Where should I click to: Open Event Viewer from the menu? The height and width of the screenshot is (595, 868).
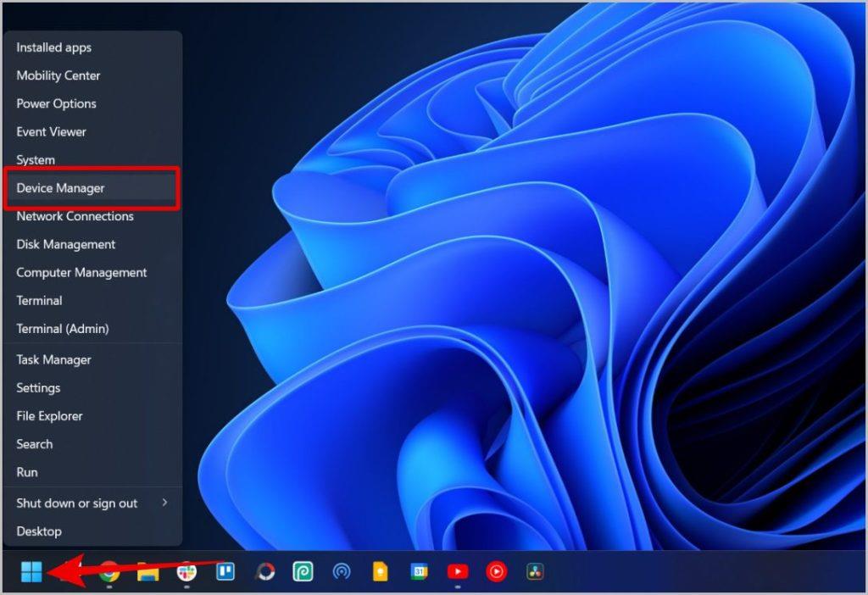92,131
